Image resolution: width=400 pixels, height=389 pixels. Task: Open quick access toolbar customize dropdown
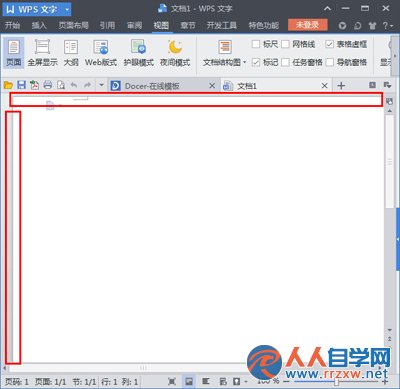click(101, 86)
